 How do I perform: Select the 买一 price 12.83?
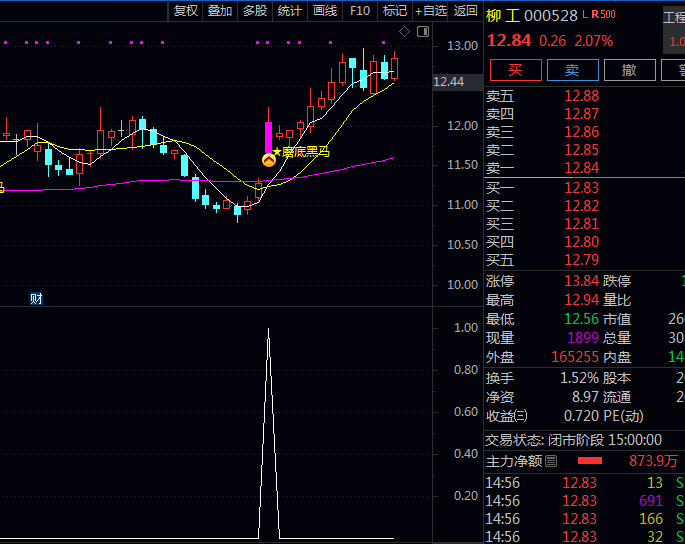pyautogui.click(x=581, y=188)
